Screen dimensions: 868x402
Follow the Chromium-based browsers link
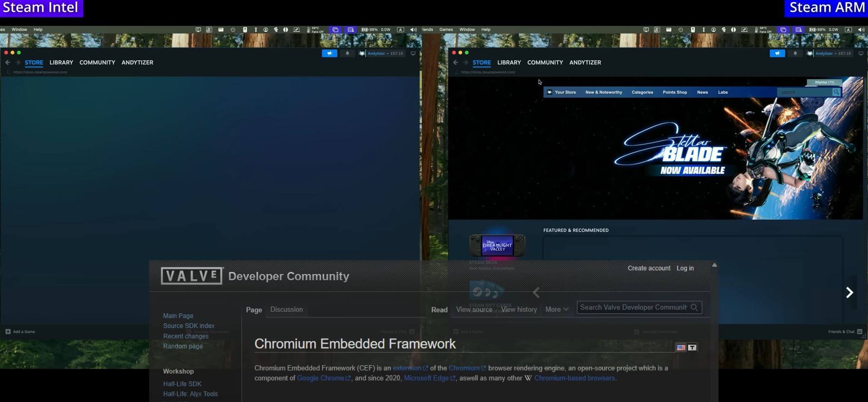pyautogui.click(x=574, y=378)
